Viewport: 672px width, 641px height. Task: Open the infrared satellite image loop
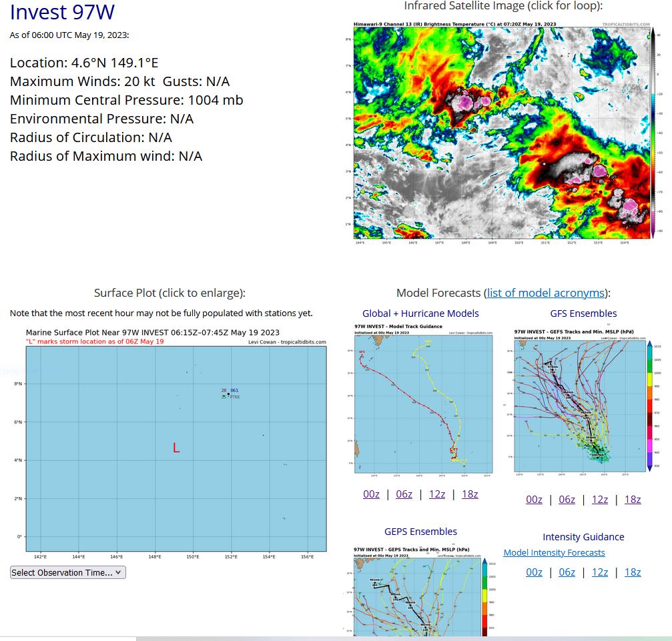click(x=502, y=130)
